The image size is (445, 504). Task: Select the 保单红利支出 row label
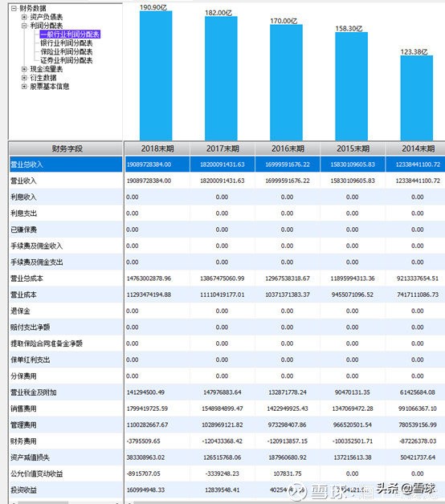[x=30, y=360]
